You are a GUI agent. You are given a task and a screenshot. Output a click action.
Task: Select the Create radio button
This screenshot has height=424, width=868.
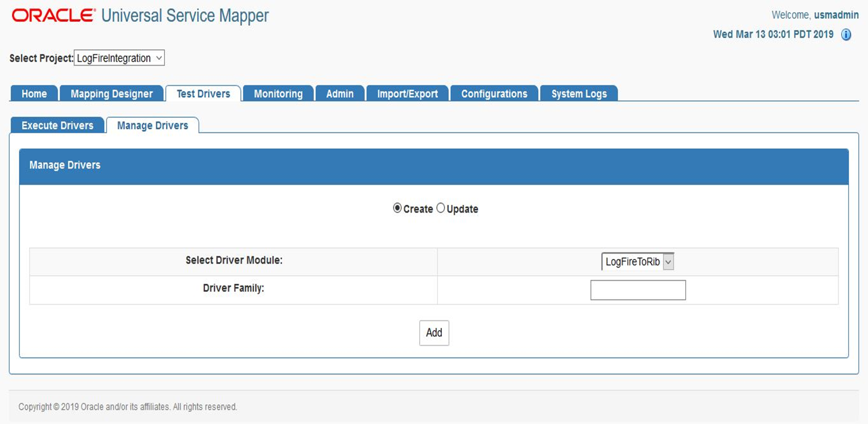397,208
